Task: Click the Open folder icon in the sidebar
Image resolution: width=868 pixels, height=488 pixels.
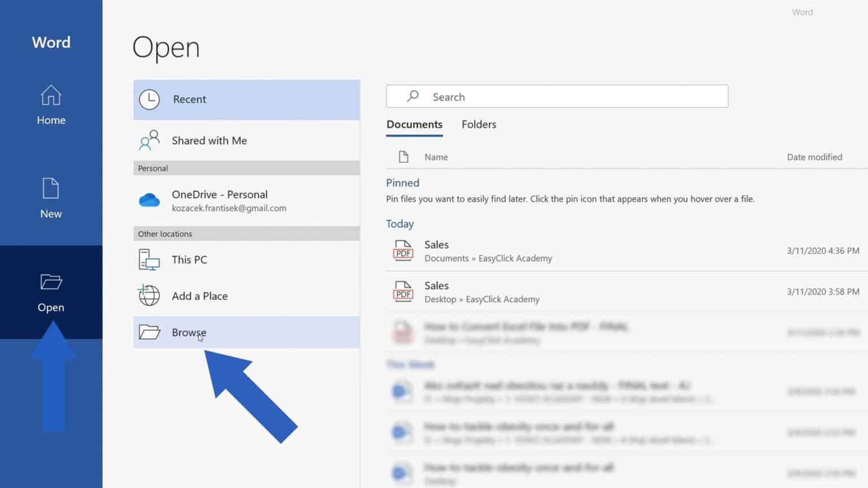Action: (51, 282)
